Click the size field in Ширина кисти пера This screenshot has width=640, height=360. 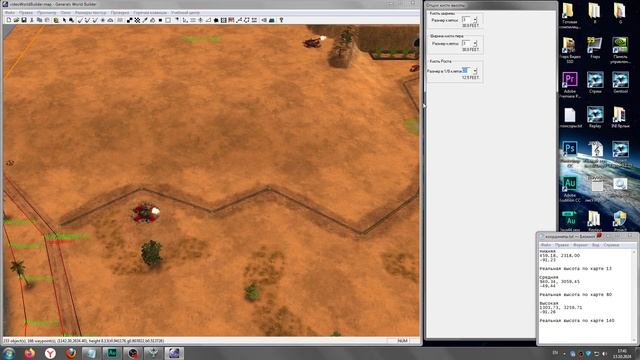[x=467, y=43]
